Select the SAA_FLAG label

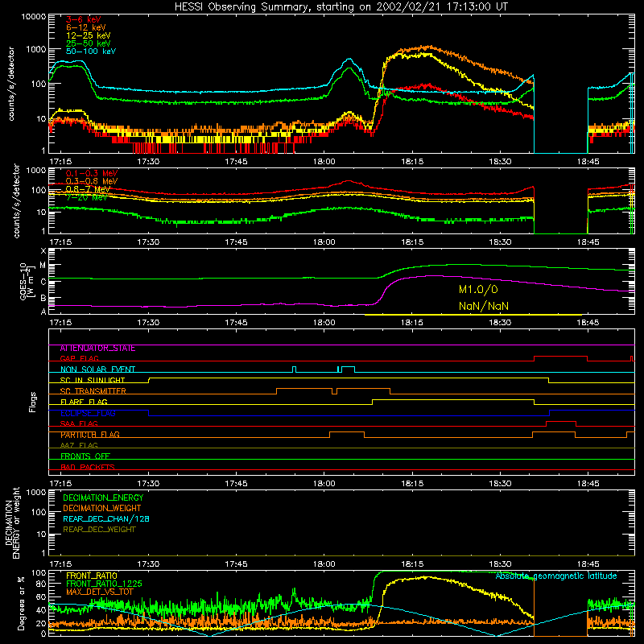click(79, 424)
